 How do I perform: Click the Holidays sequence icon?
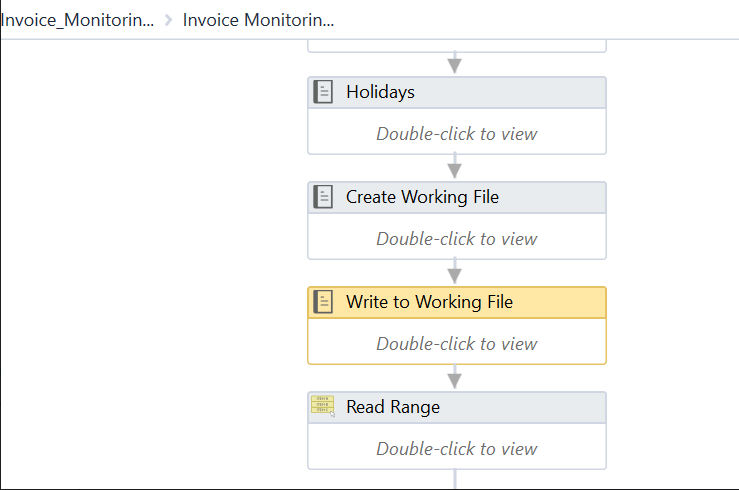(323, 92)
